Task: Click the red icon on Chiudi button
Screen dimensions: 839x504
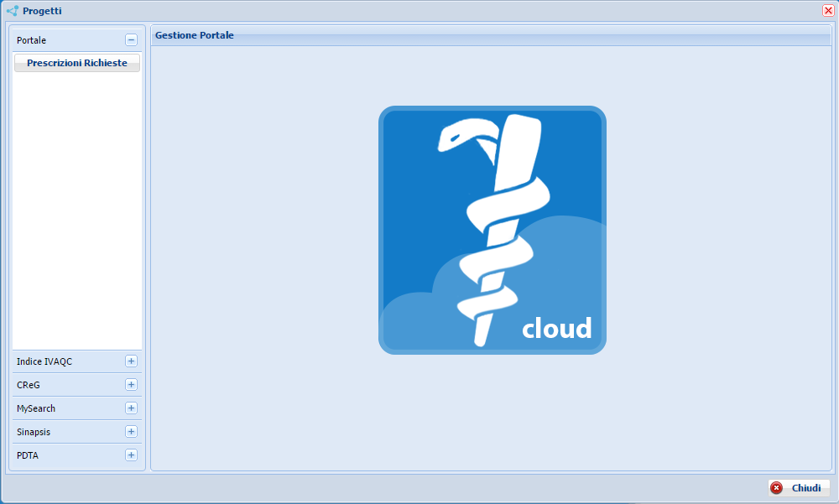Action: pos(776,488)
